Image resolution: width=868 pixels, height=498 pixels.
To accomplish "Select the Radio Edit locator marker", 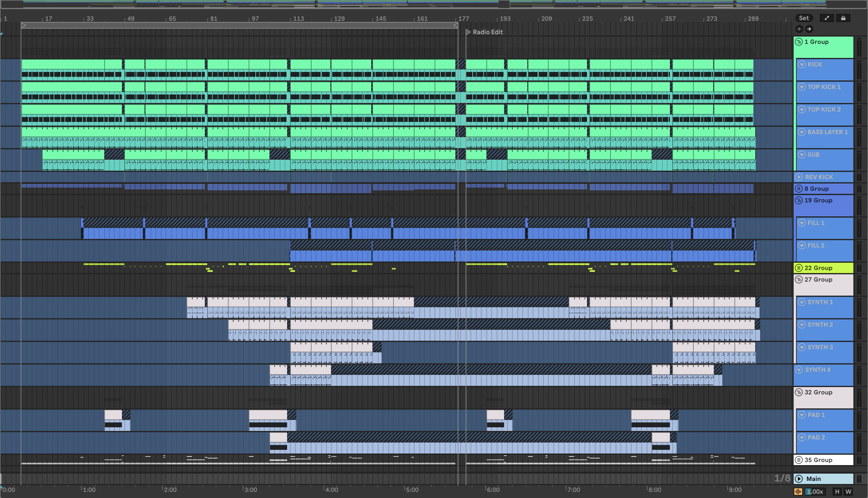I will [x=468, y=32].
